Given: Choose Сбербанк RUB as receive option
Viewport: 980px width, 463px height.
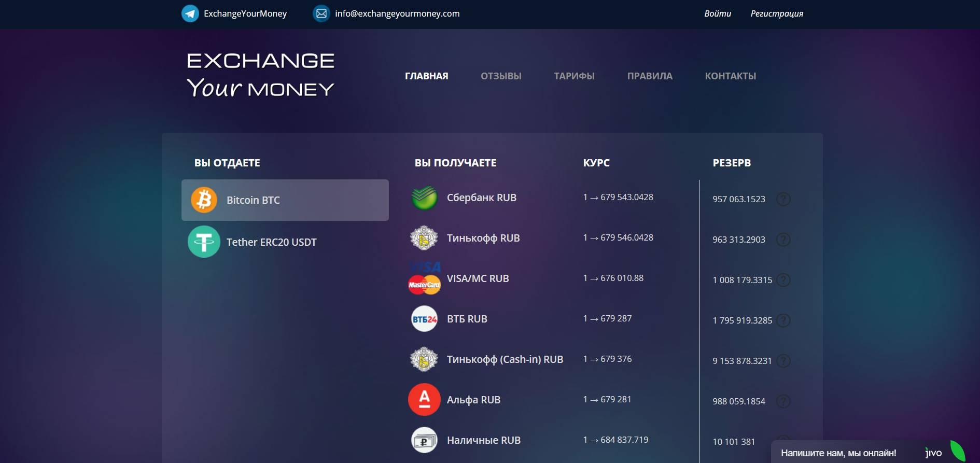Looking at the screenshot, I should (482, 198).
